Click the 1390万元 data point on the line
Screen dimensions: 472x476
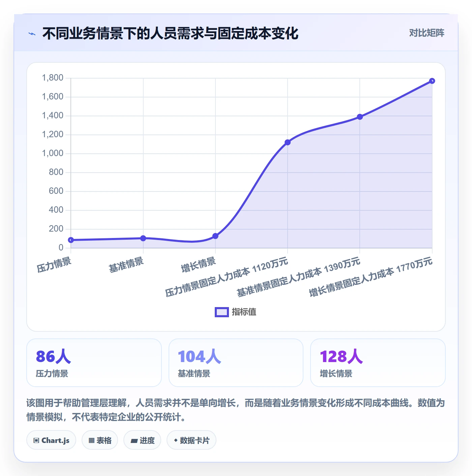point(360,117)
